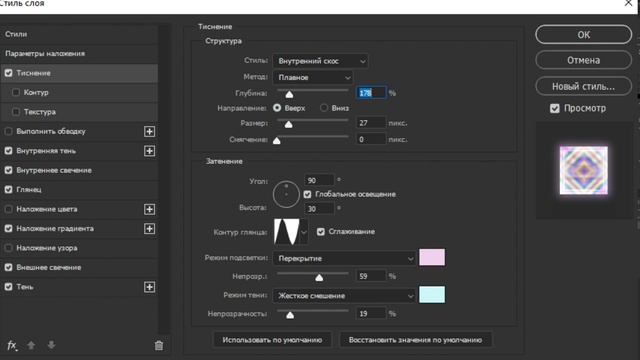Click the Размер slider handle
The height and width of the screenshot is (360, 640).
pyautogui.click(x=289, y=124)
